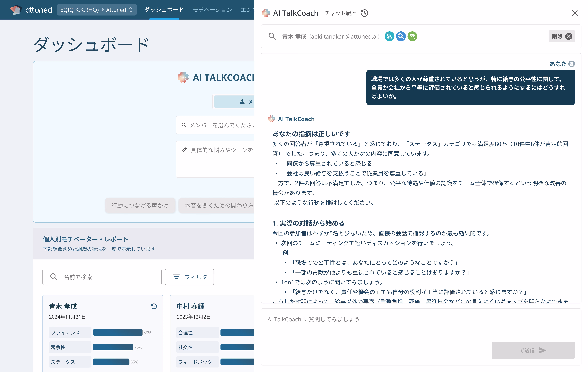Click the ステータス 65% bar
588x372 pixels.
111,362
